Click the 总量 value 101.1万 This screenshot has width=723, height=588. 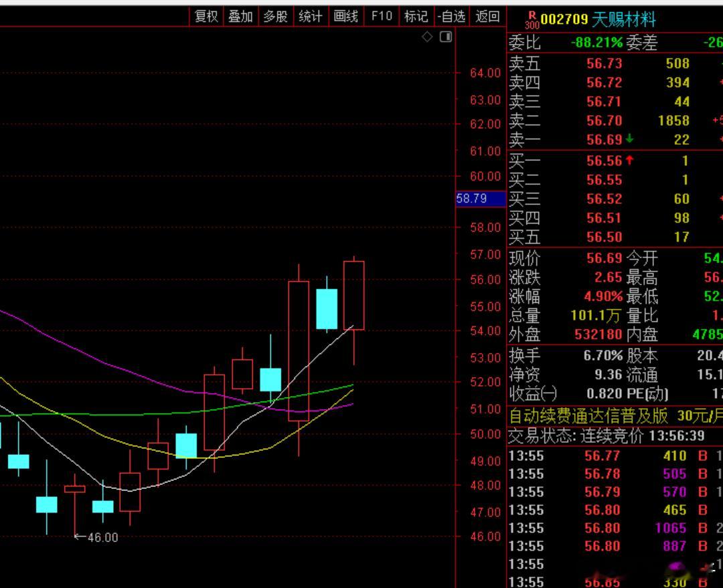595,316
